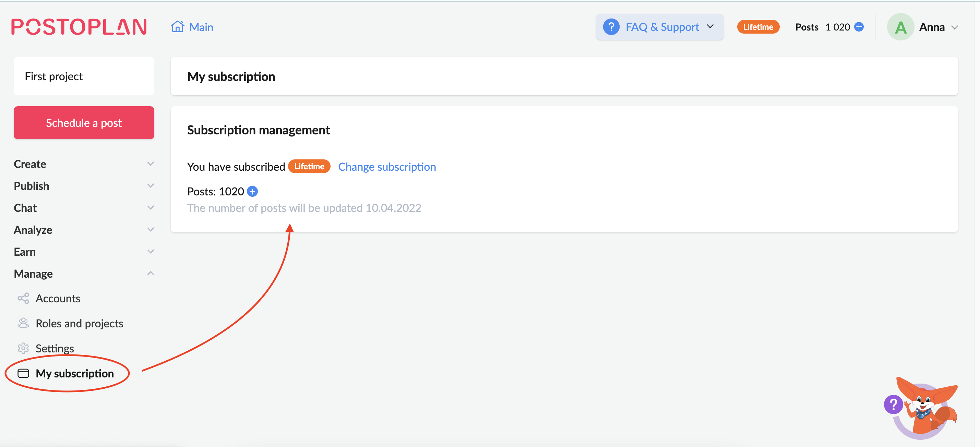Click the Accounts share icon

pyautogui.click(x=23, y=298)
